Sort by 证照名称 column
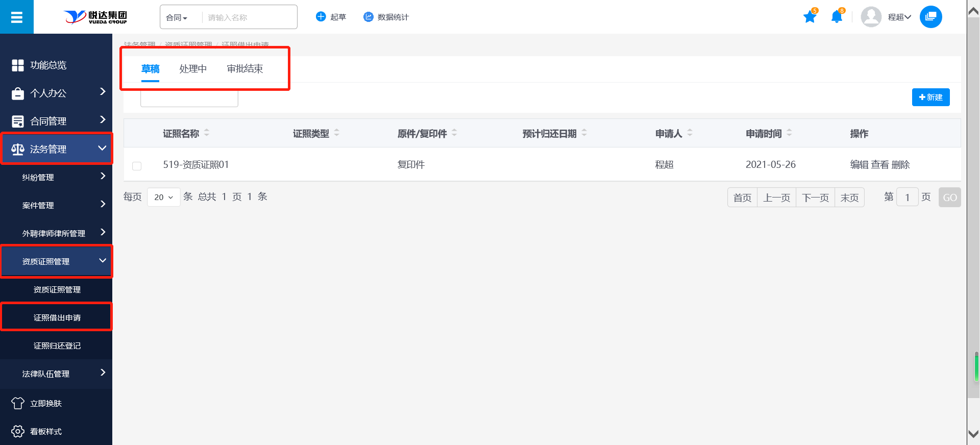The width and height of the screenshot is (980, 445). tap(207, 133)
